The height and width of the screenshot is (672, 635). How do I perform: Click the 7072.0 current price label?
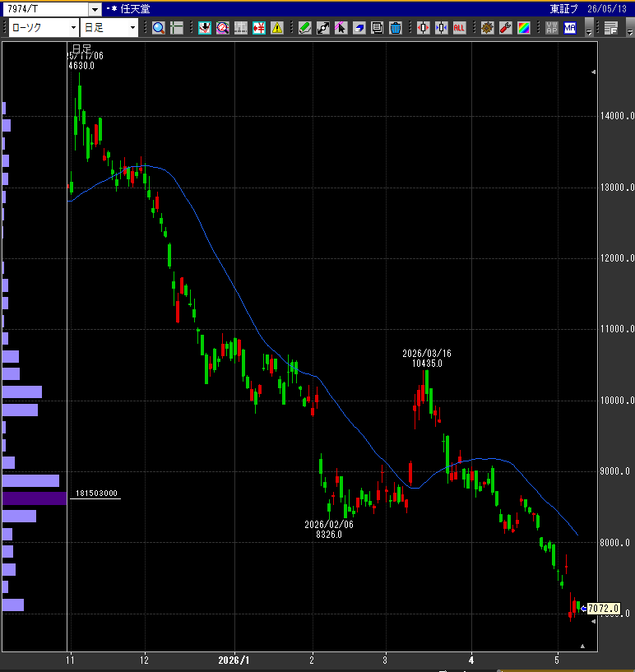tap(603, 609)
